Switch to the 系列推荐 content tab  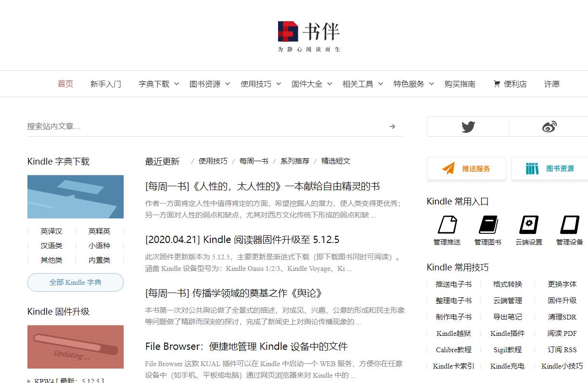[x=295, y=161]
